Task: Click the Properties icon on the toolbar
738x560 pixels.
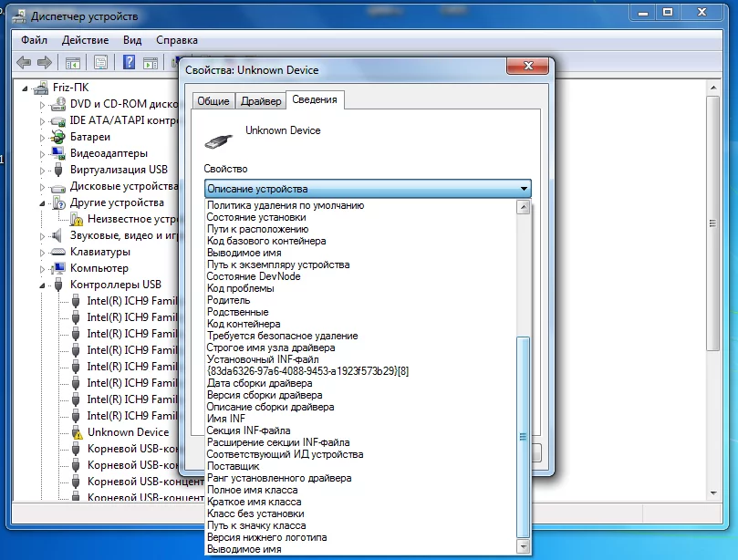Action: 99,62
